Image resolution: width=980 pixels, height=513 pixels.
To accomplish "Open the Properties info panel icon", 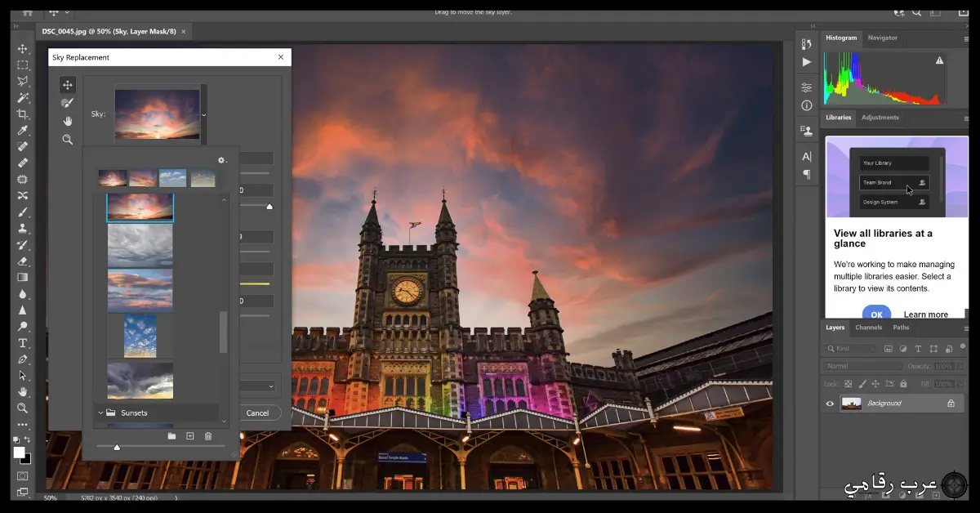I will [807, 105].
